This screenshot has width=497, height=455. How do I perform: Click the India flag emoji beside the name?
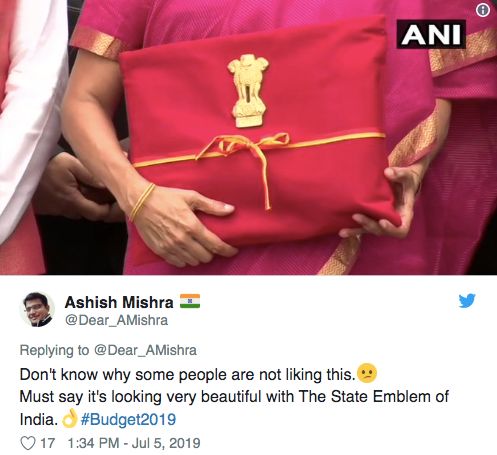190,301
